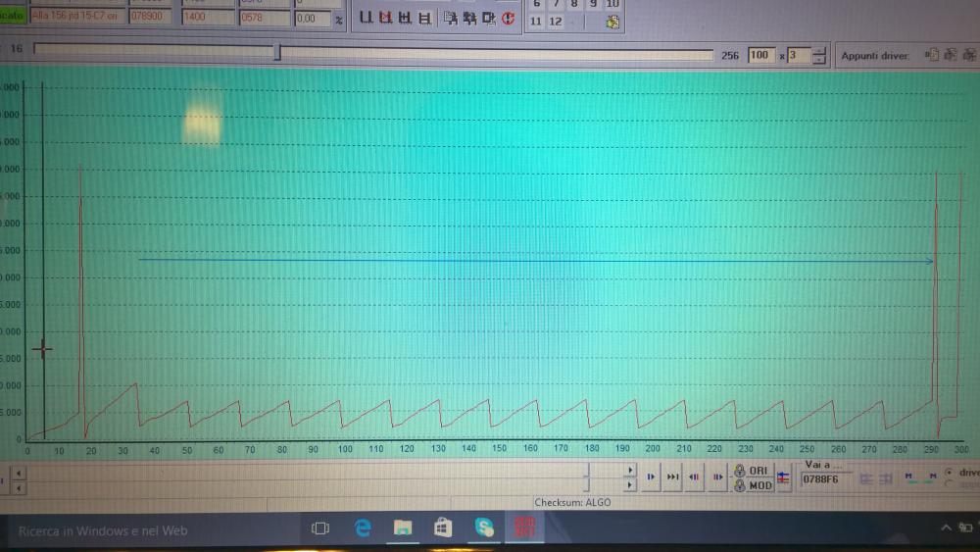Screen dimensions: 980x552
Task: Click the Appunti driver label
Action: pos(875,56)
